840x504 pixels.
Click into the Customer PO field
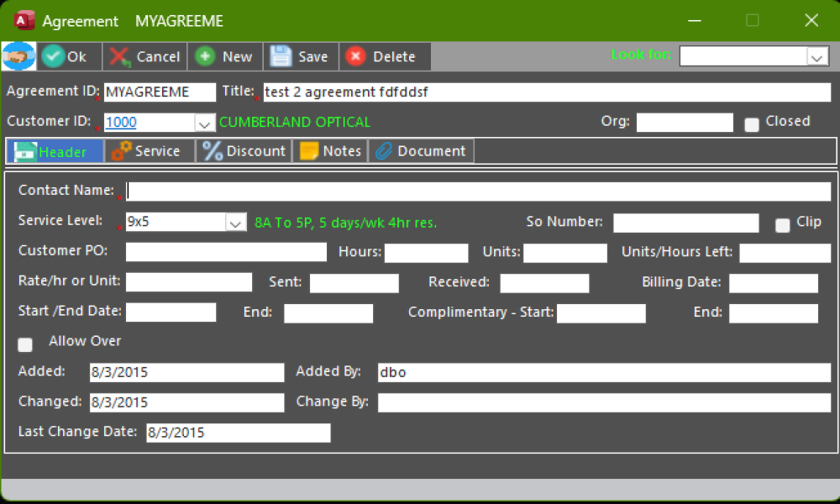(x=226, y=252)
